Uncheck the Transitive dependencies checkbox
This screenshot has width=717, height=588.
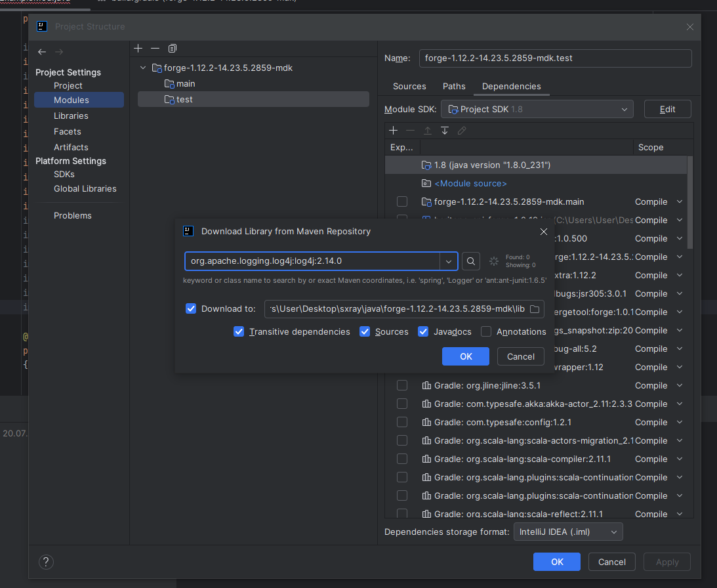(239, 331)
